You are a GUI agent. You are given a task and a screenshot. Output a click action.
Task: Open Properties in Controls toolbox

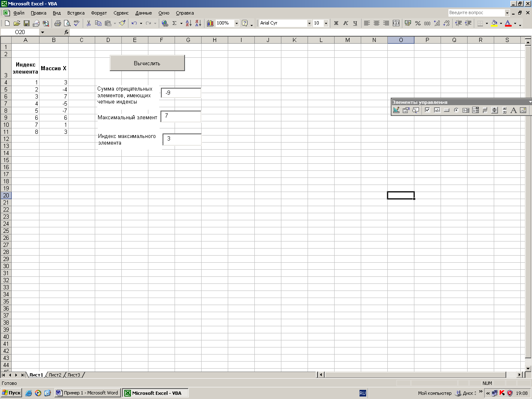[406, 110]
